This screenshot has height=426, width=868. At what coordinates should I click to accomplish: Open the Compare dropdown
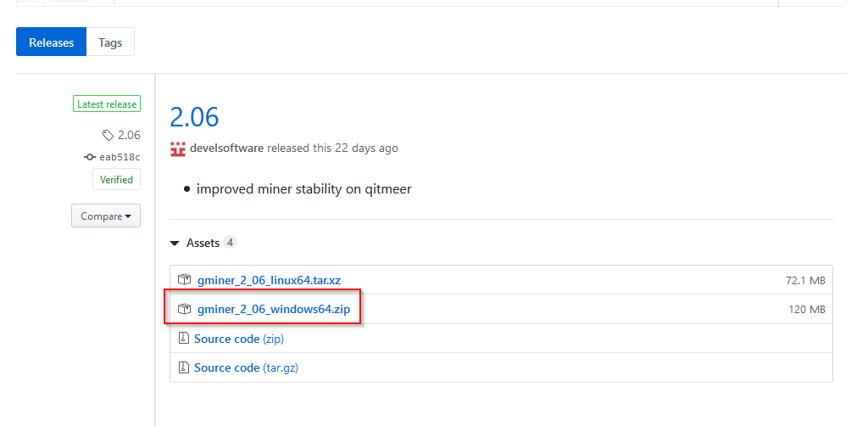click(106, 216)
